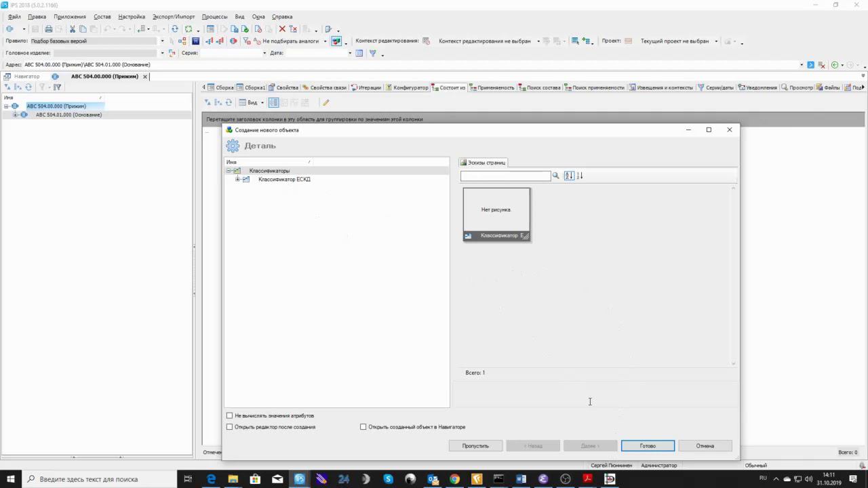
Task: Click the search field in the dialog
Action: (x=505, y=176)
